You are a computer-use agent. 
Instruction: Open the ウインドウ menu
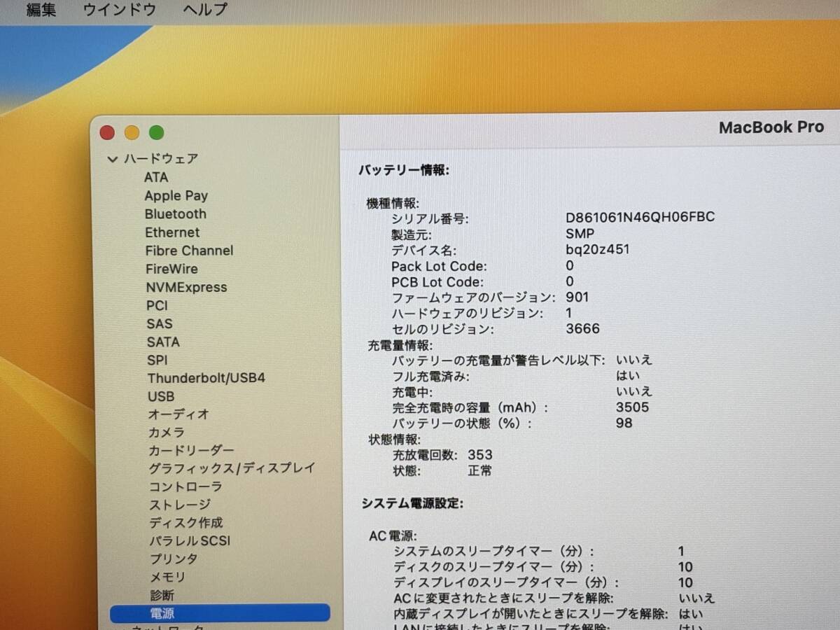(119, 10)
